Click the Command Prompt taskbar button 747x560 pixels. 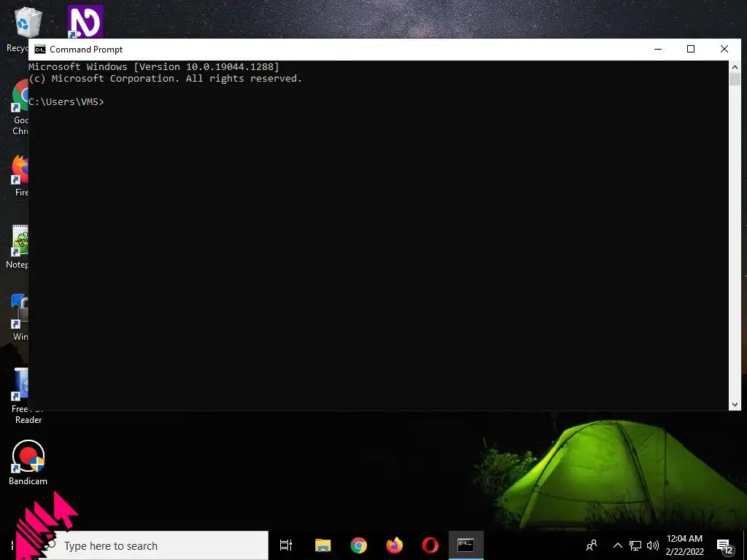tap(465, 545)
